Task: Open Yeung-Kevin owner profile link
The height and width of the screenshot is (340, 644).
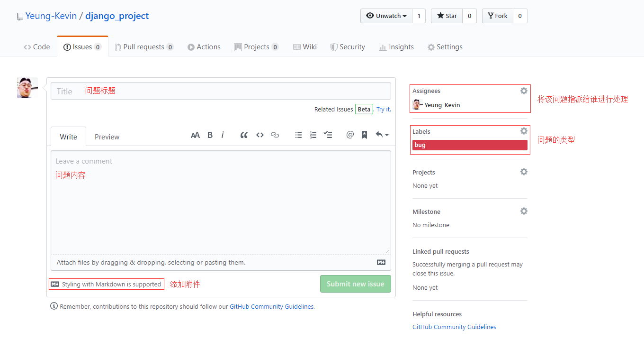Action: coord(51,16)
